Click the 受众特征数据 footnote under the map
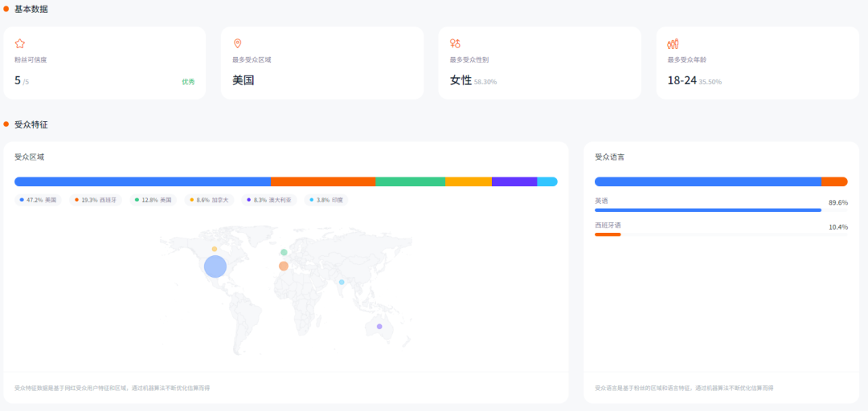868x411 pixels. [112, 388]
